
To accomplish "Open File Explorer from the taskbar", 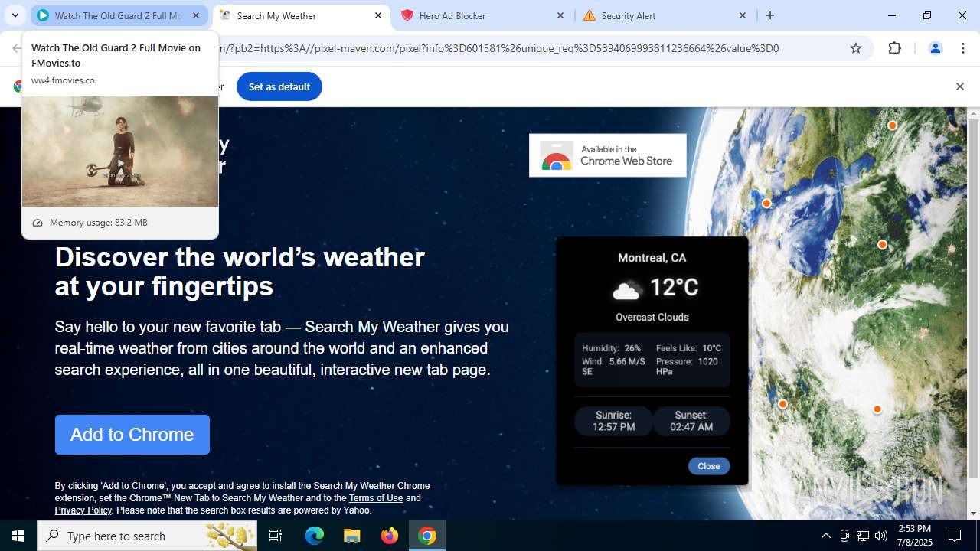I will (x=352, y=536).
